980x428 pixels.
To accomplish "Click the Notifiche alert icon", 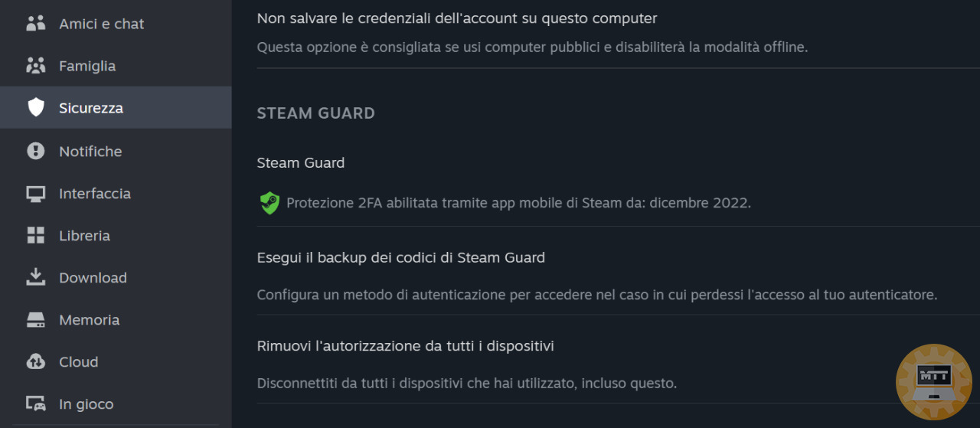I will 36,151.
